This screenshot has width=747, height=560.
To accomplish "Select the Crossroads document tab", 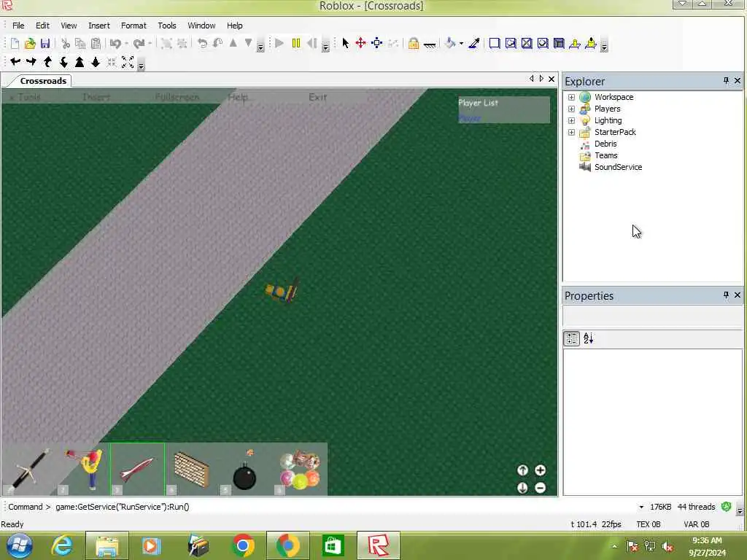I will 43,81.
